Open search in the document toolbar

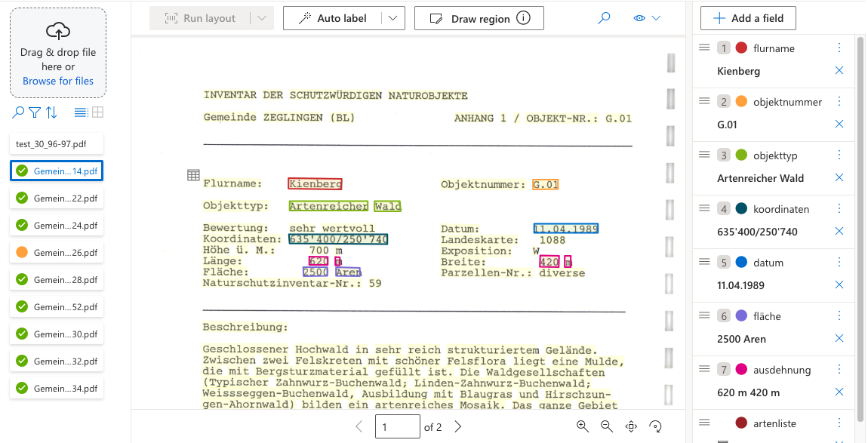[x=604, y=18]
